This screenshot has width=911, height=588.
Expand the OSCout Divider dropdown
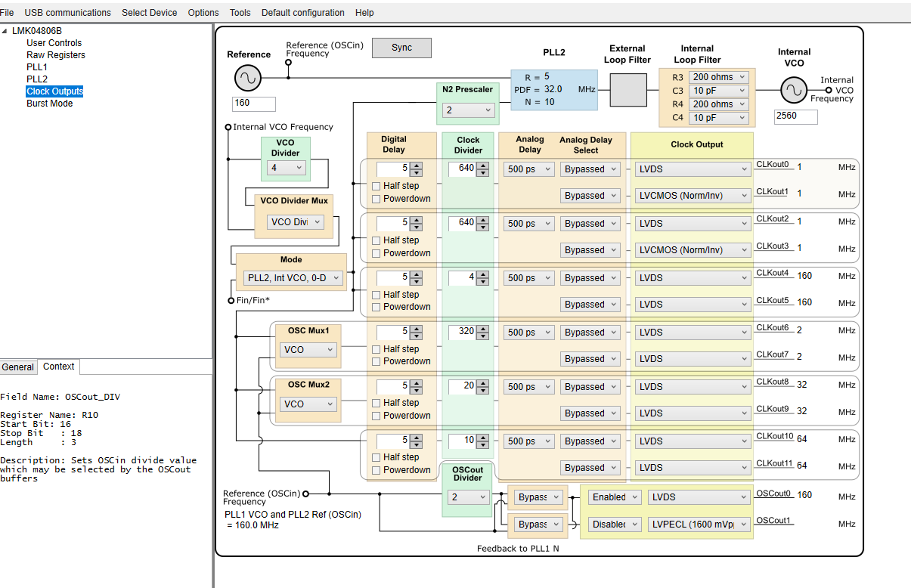click(468, 497)
